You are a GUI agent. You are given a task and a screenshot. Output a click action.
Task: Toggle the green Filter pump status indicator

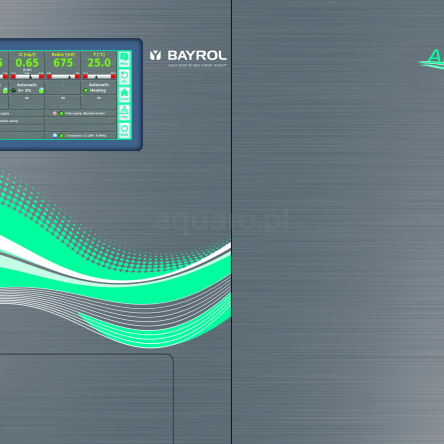point(61,113)
